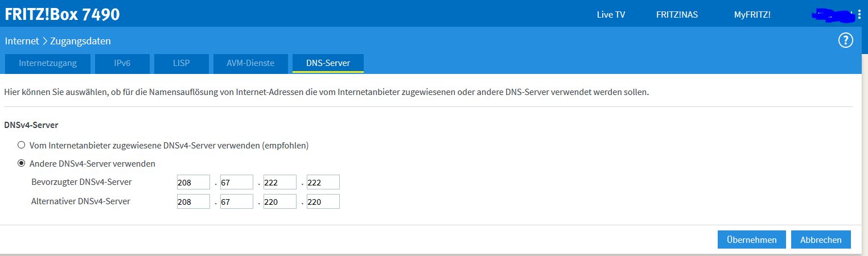
Task: Open the three-dot options menu
Action: tap(859, 15)
